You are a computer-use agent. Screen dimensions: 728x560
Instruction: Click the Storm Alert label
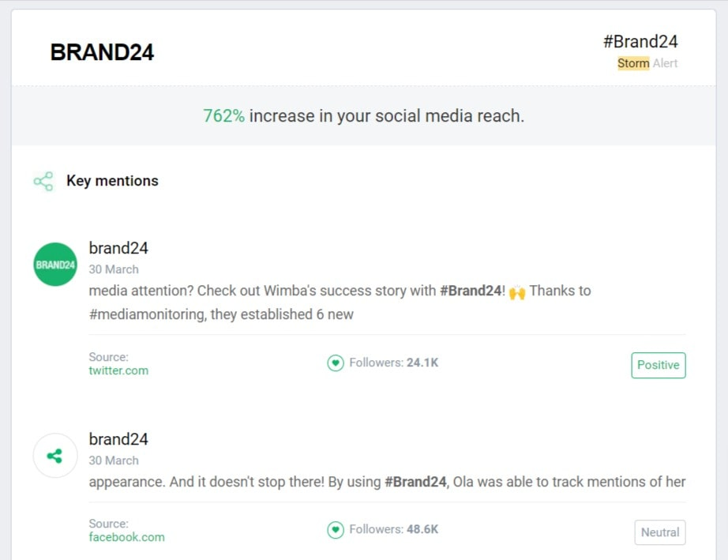[x=647, y=63]
